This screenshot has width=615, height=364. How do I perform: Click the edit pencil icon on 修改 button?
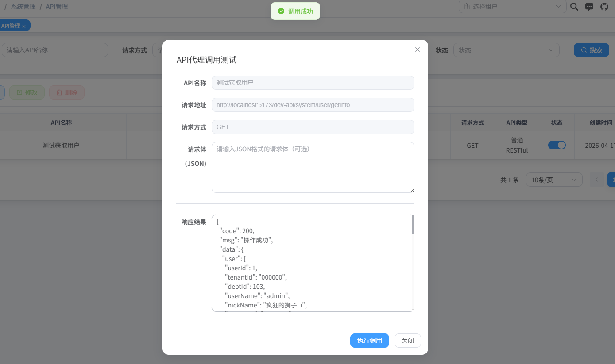coord(19,92)
